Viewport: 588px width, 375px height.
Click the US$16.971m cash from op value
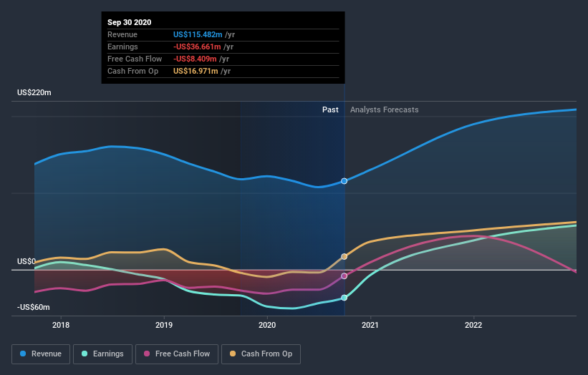tap(196, 71)
